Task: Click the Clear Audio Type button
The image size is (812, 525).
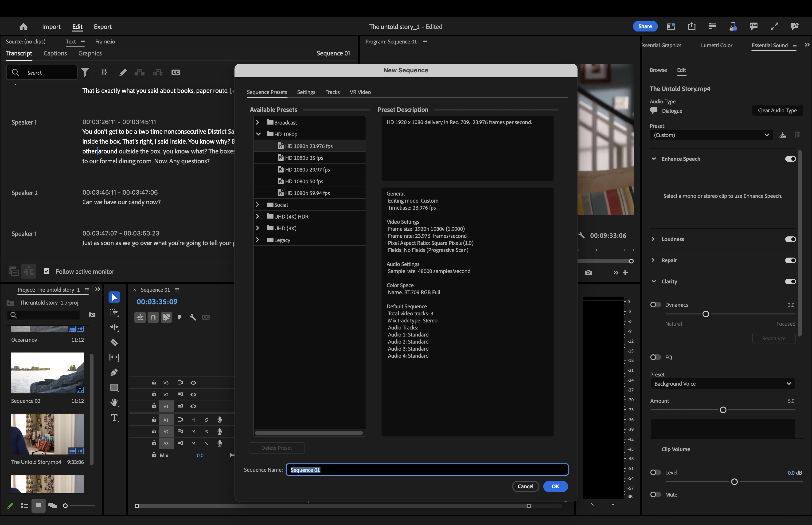Action: [x=777, y=110]
